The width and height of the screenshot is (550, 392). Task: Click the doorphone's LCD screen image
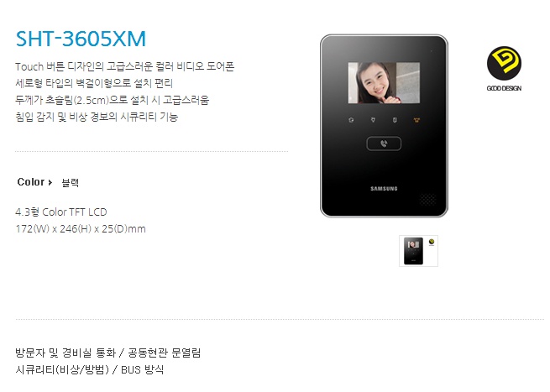pyautogui.click(x=384, y=83)
